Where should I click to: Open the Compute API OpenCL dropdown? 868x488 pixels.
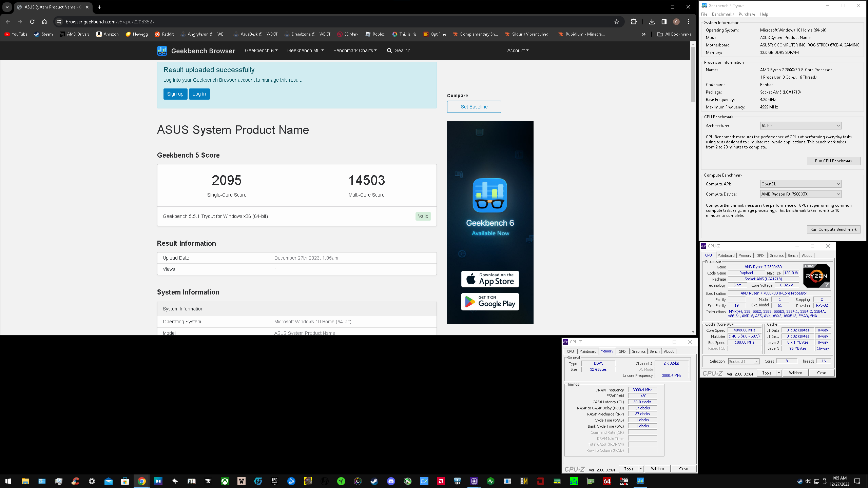[x=801, y=184]
